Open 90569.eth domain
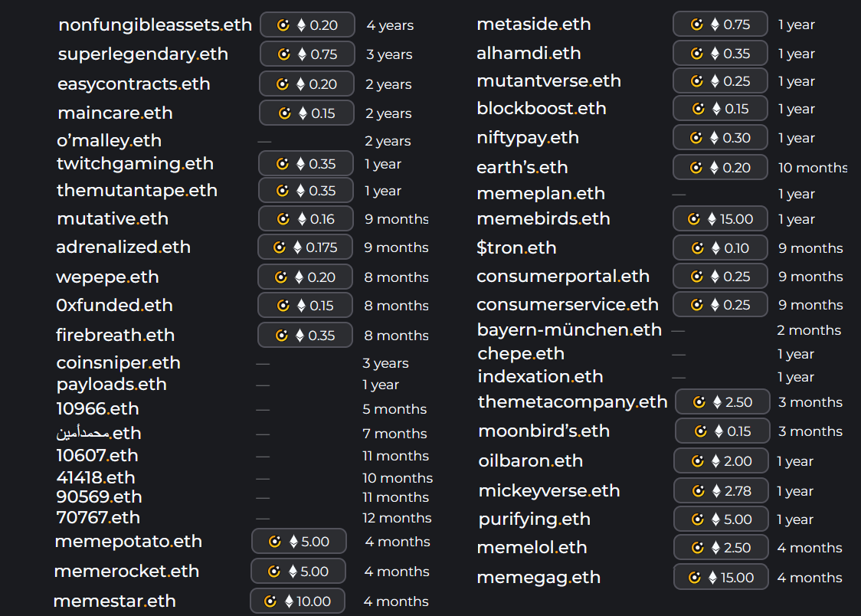 (x=99, y=497)
